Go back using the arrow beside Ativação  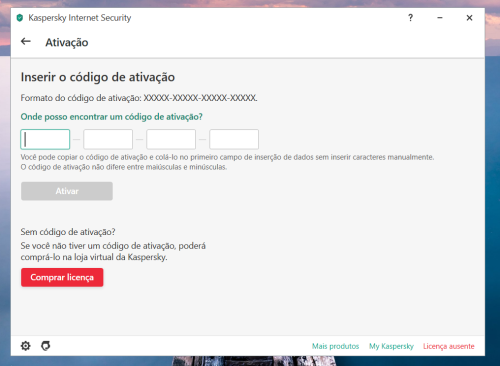click(26, 41)
